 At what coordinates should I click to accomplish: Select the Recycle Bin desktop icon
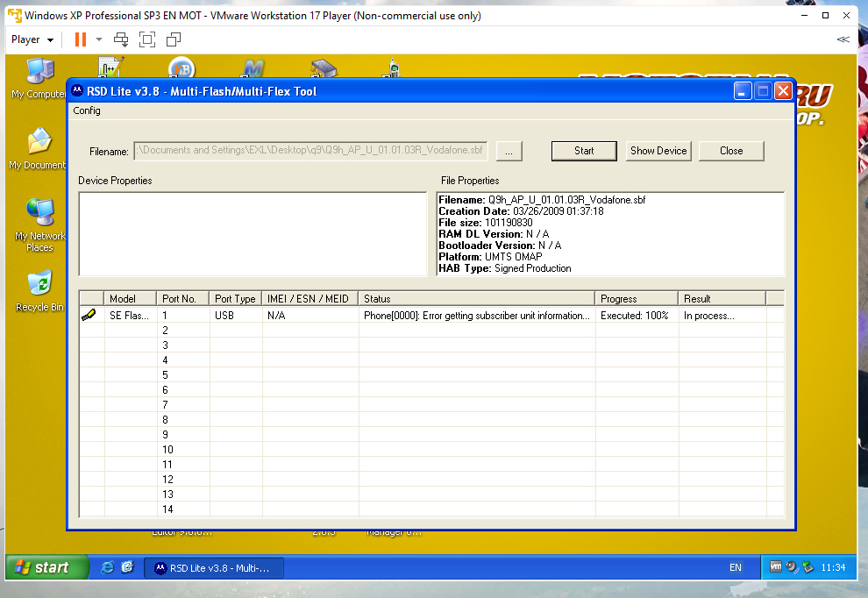39,291
